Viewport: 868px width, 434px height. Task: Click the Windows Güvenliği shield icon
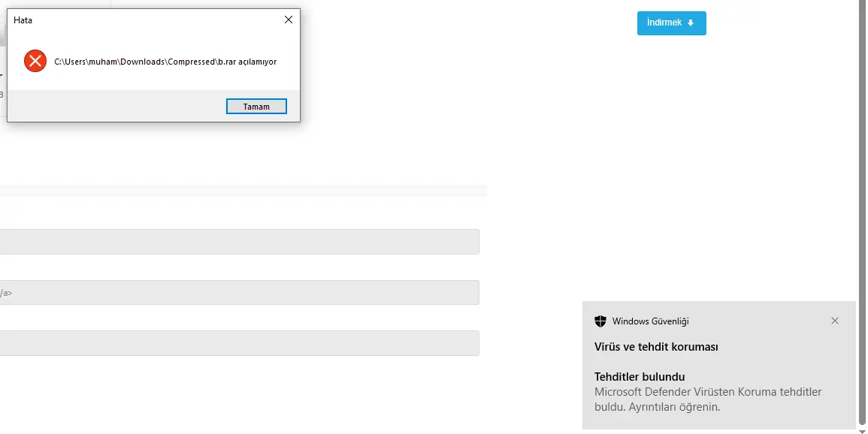[x=600, y=321]
